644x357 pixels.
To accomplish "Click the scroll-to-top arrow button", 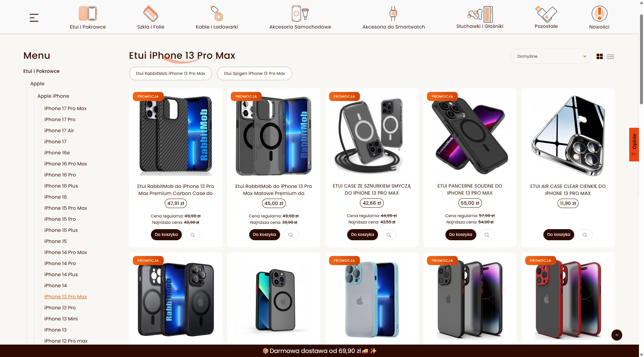I will pos(616,335).
